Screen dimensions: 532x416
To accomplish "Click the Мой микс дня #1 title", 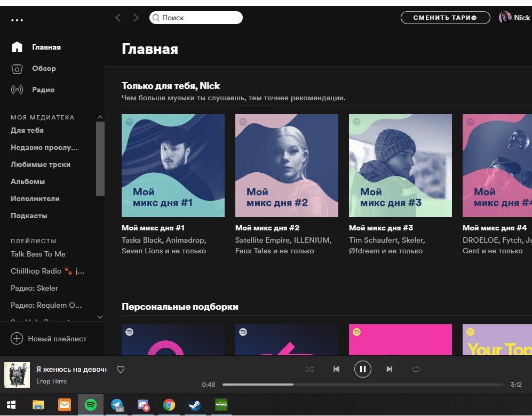I will (153, 228).
